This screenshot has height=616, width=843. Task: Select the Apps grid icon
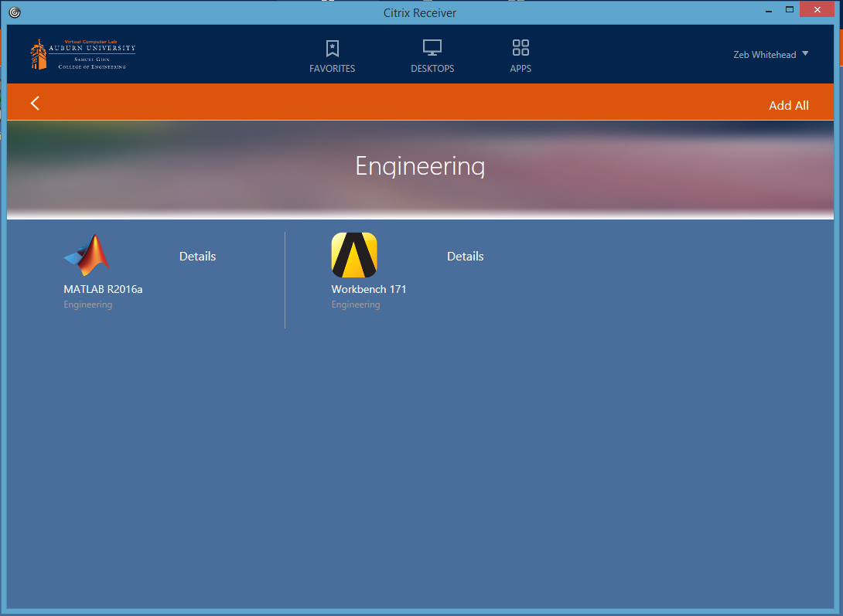coord(520,49)
